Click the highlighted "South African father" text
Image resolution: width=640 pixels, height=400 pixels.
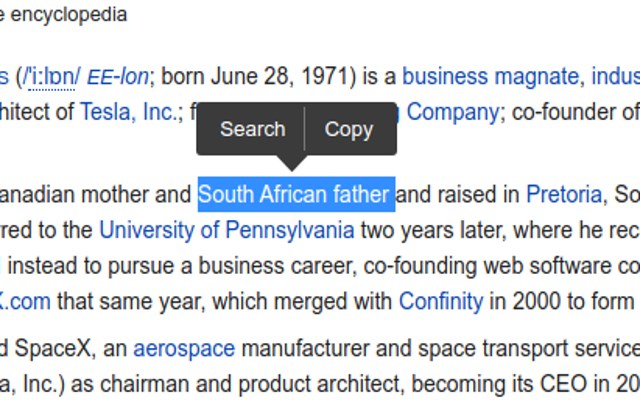pyautogui.click(x=296, y=194)
